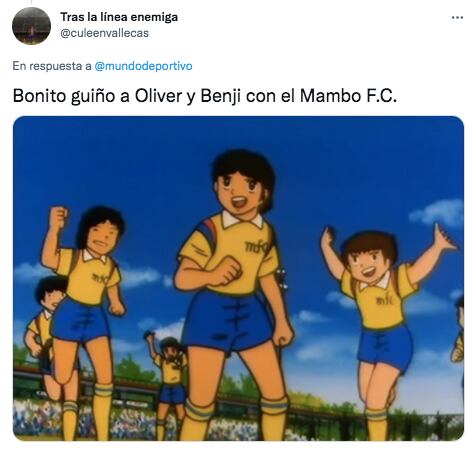Screen dimensions: 474x450
Task: Click the @culeenvallecas handle
Action: click(104, 33)
